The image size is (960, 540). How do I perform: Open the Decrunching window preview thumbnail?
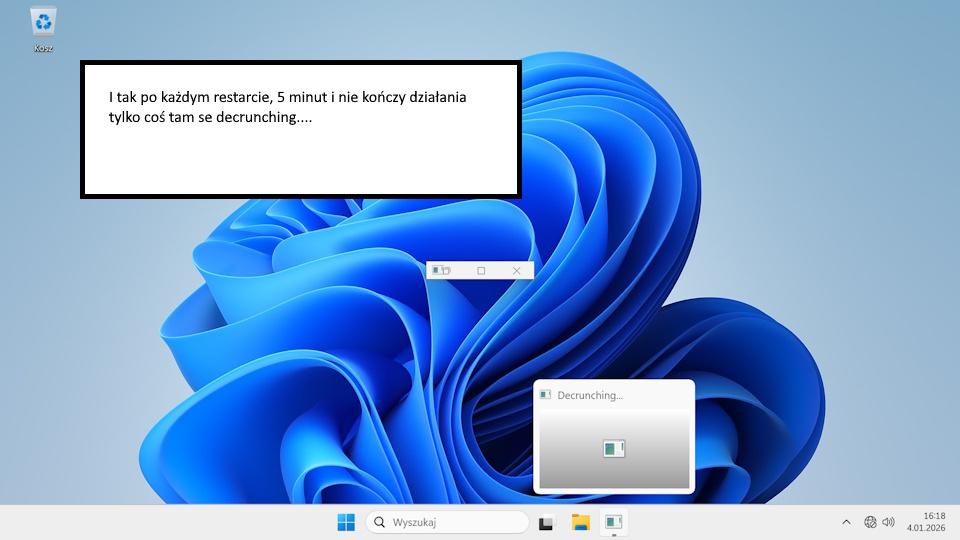pos(614,449)
